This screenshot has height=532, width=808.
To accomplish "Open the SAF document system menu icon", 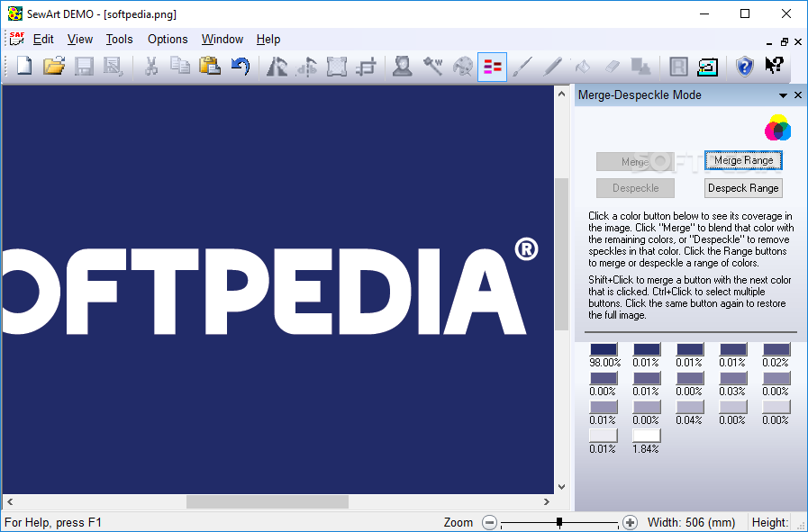I will pyautogui.click(x=16, y=39).
